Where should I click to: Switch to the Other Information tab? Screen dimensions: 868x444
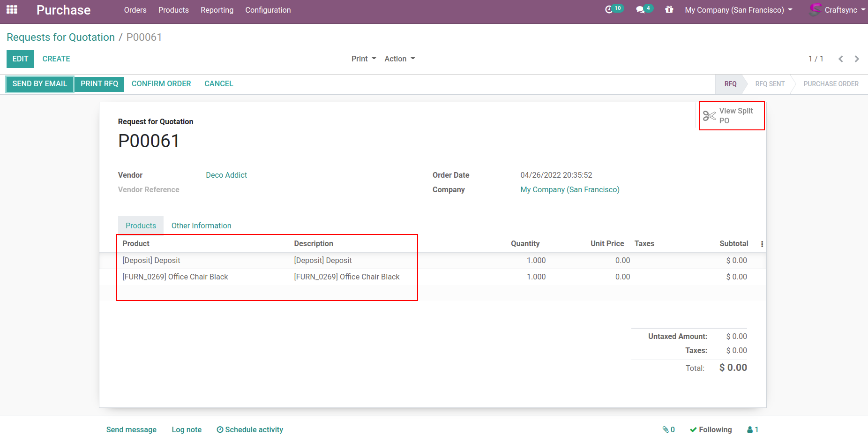(x=201, y=226)
